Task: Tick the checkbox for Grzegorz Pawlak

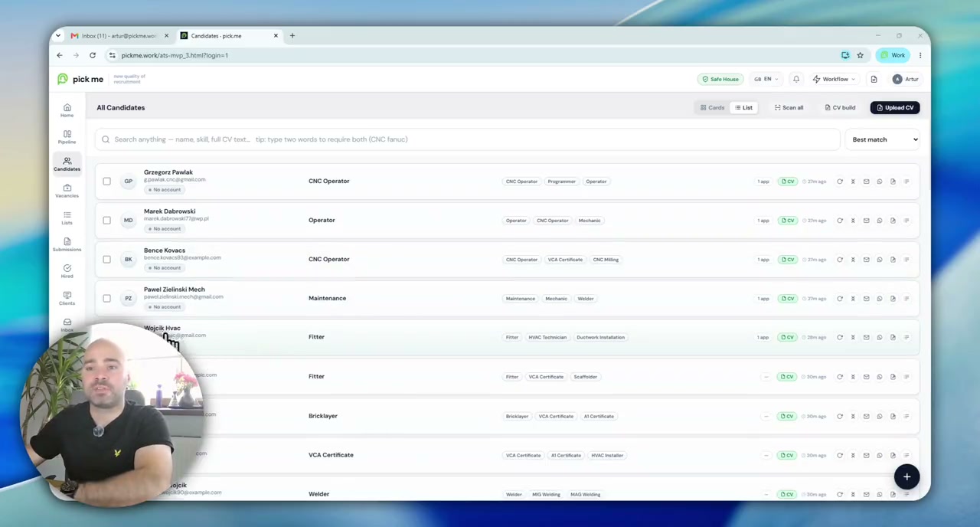Action: tap(106, 182)
